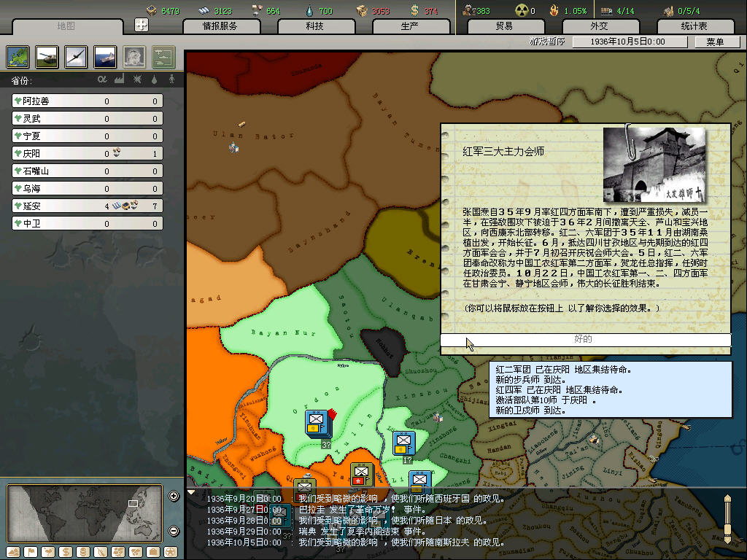Click the dissent flame icon showing 1.05%
The image size is (747, 560).
pos(554,10)
